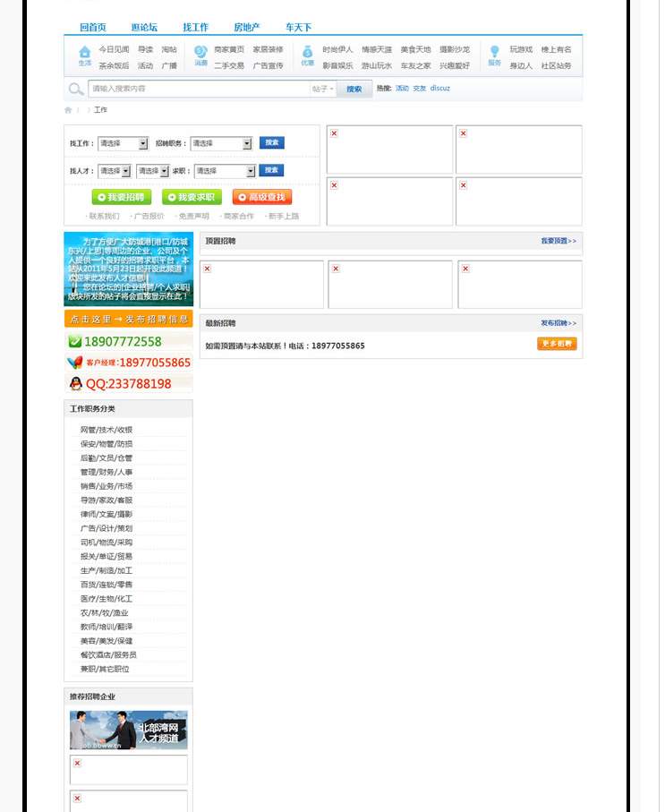The image size is (665, 812).
Task: Click the green checkmark phone icon
Action: 74,341
